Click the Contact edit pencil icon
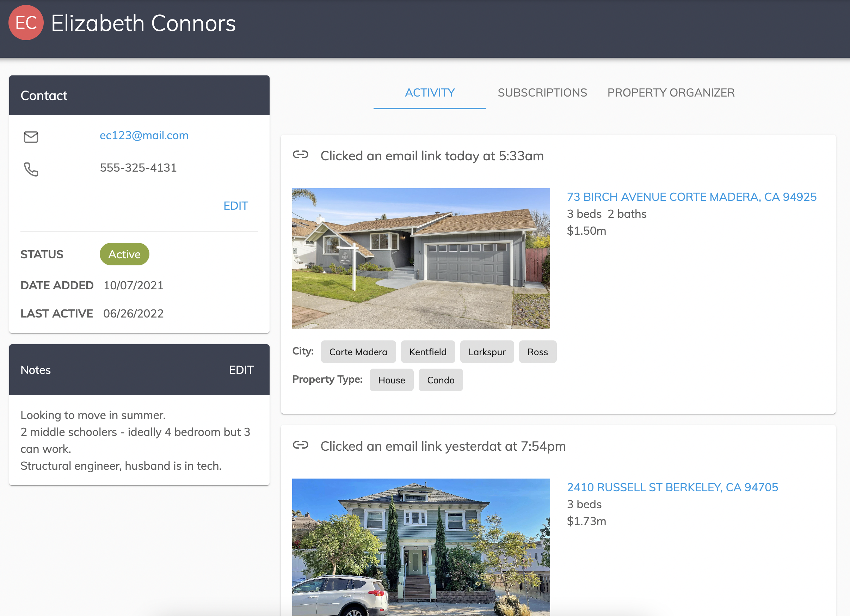Screen dimensions: 850x616 [236, 205]
